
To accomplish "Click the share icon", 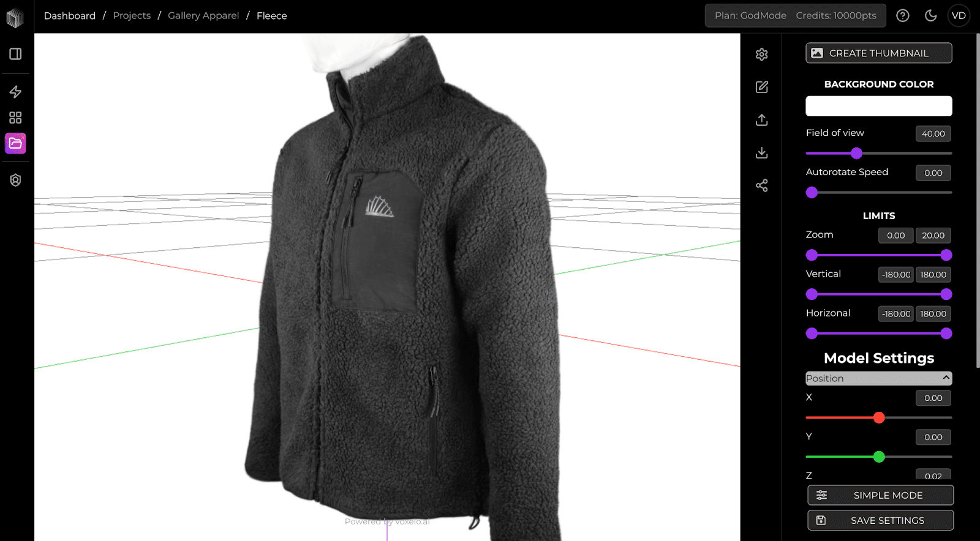I will coord(761,185).
